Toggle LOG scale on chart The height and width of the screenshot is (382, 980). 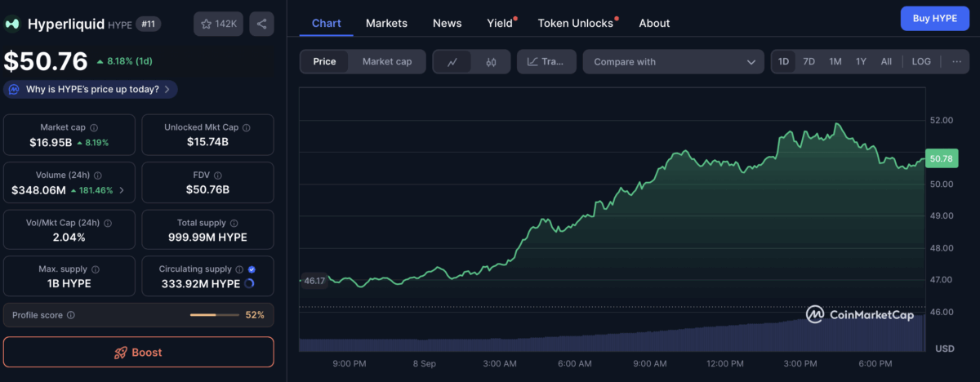point(921,61)
